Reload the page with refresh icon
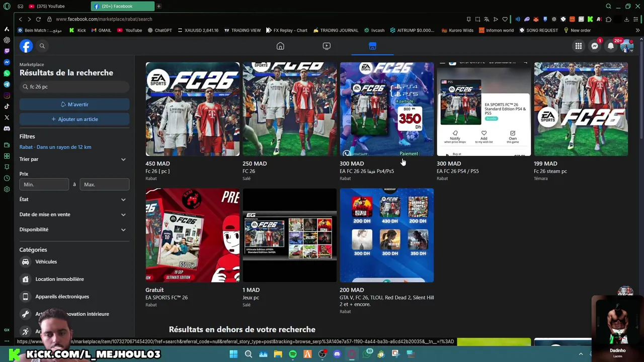The height and width of the screenshot is (362, 644). click(x=38, y=19)
